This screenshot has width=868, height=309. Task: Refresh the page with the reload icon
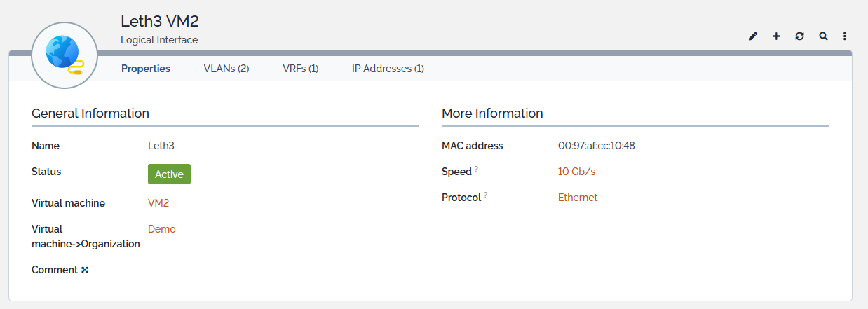(799, 36)
